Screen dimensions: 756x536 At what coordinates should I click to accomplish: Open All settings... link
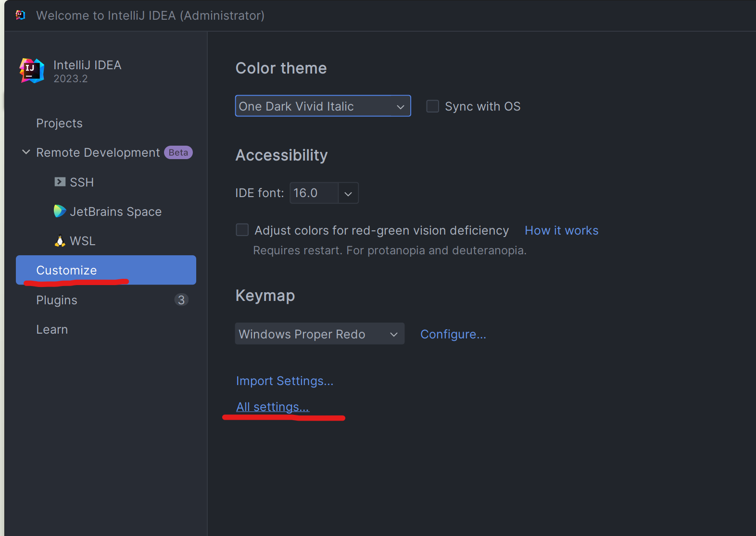[273, 407]
